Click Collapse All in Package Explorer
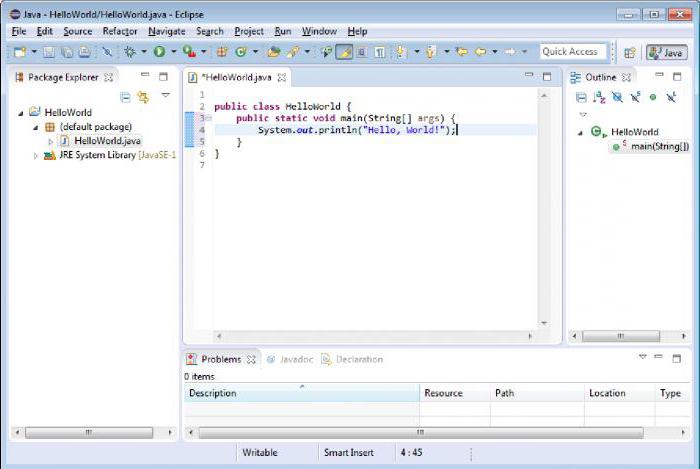700x469 pixels. pyautogui.click(x=126, y=97)
